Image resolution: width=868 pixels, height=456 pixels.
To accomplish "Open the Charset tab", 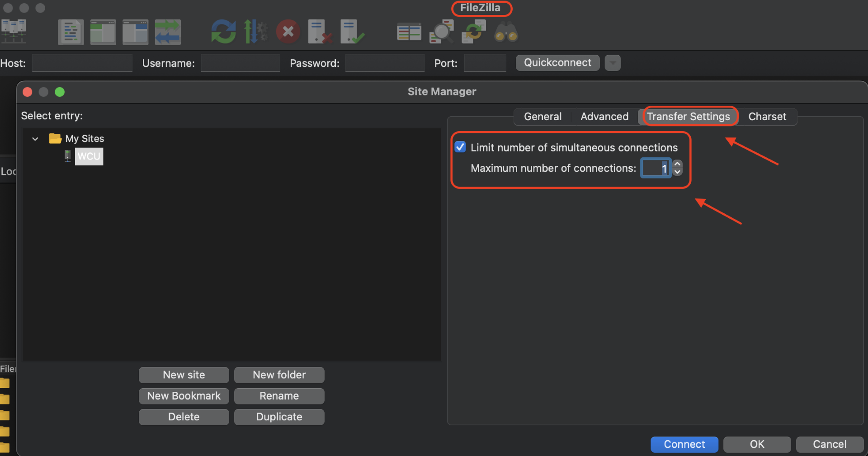I will click(767, 117).
